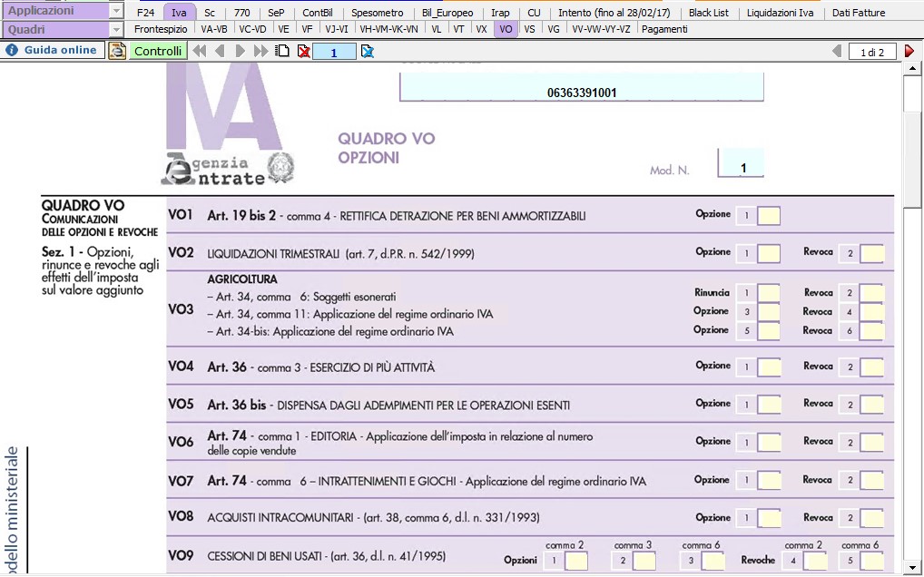Check VO2 Liquidazioni trimestrali Revoca box

(871, 254)
